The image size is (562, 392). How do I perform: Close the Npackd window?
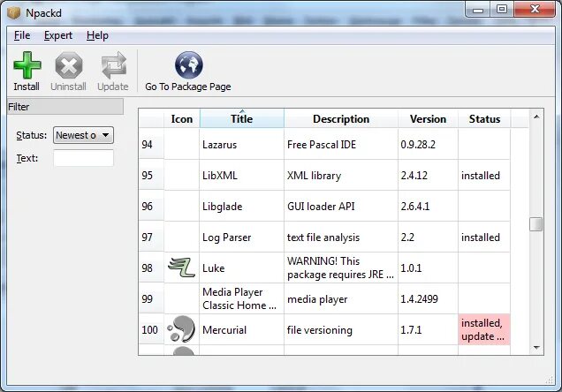(x=535, y=9)
